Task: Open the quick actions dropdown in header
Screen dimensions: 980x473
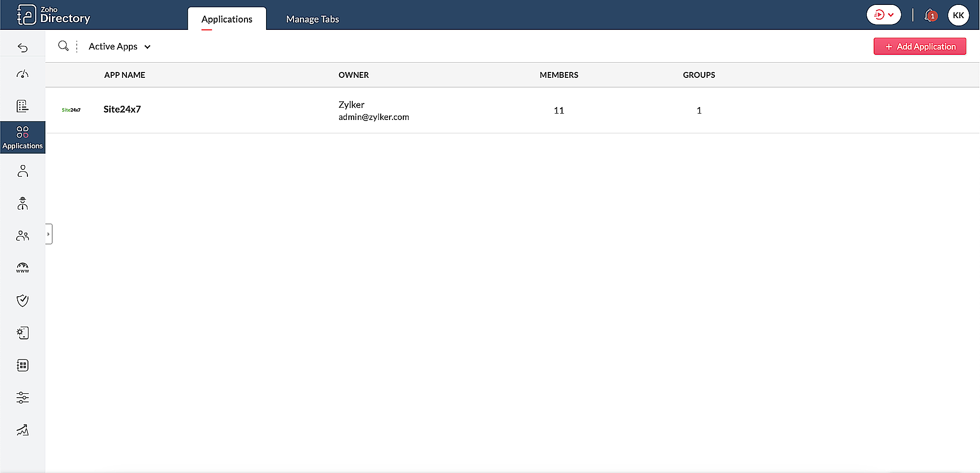Action: 883,15
